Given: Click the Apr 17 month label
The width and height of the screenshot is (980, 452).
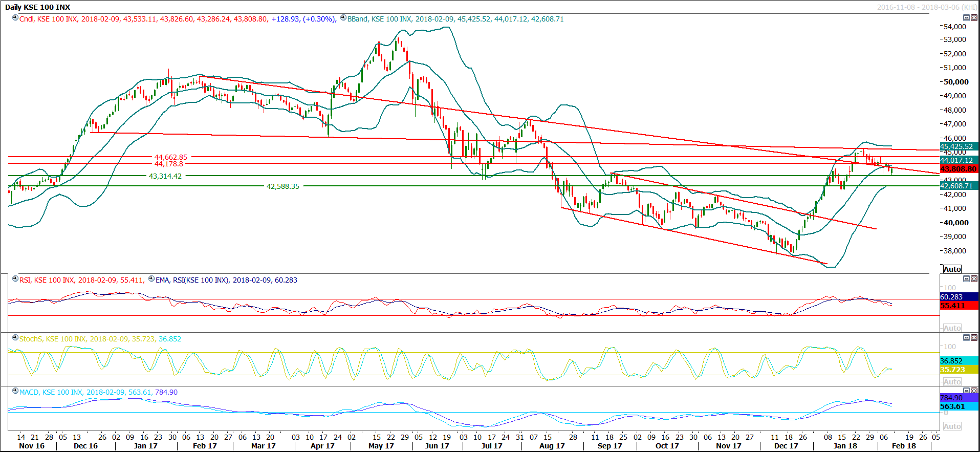Looking at the screenshot, I should pos(322,446).
